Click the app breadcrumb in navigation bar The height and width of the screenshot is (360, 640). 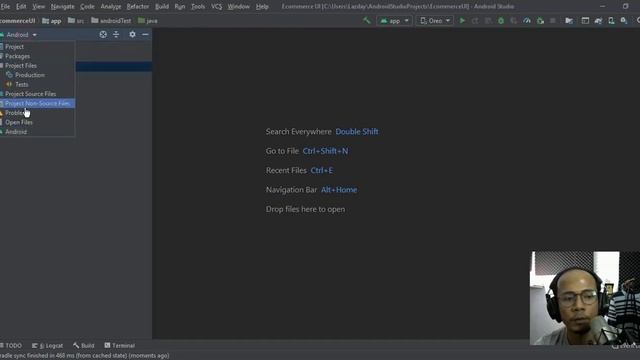52,21
